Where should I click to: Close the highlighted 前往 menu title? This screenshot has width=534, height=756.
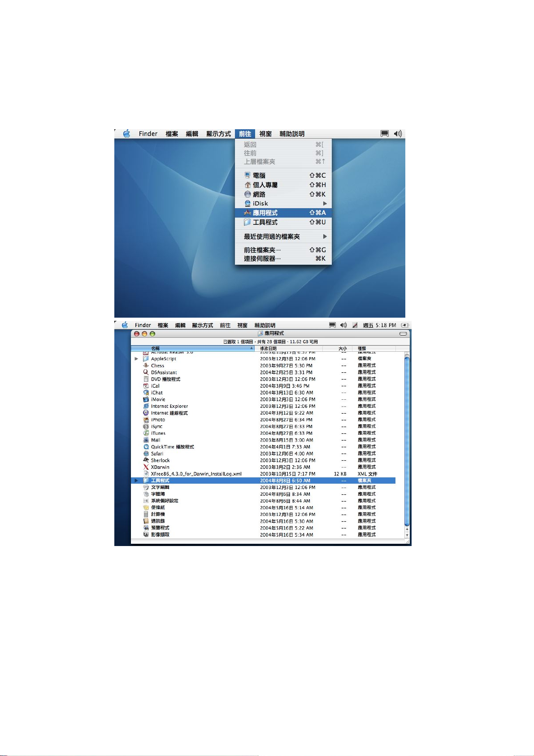coord(245,134)
